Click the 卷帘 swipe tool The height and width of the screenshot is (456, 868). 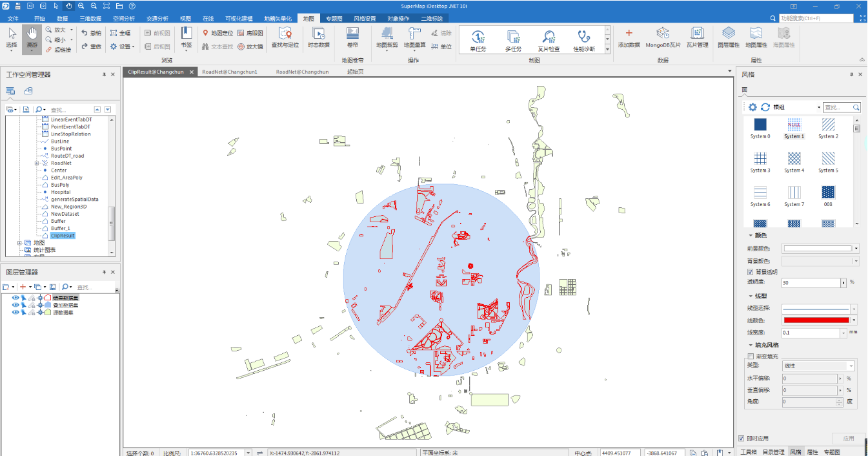352,39
